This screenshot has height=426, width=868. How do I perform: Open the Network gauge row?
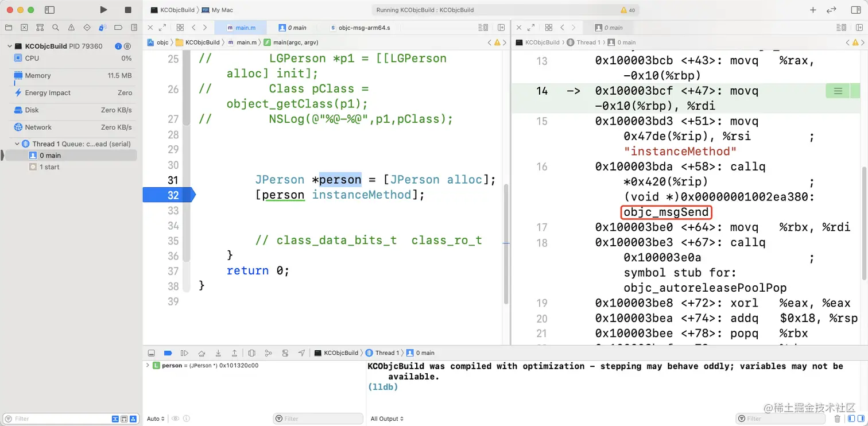[72, 127]
